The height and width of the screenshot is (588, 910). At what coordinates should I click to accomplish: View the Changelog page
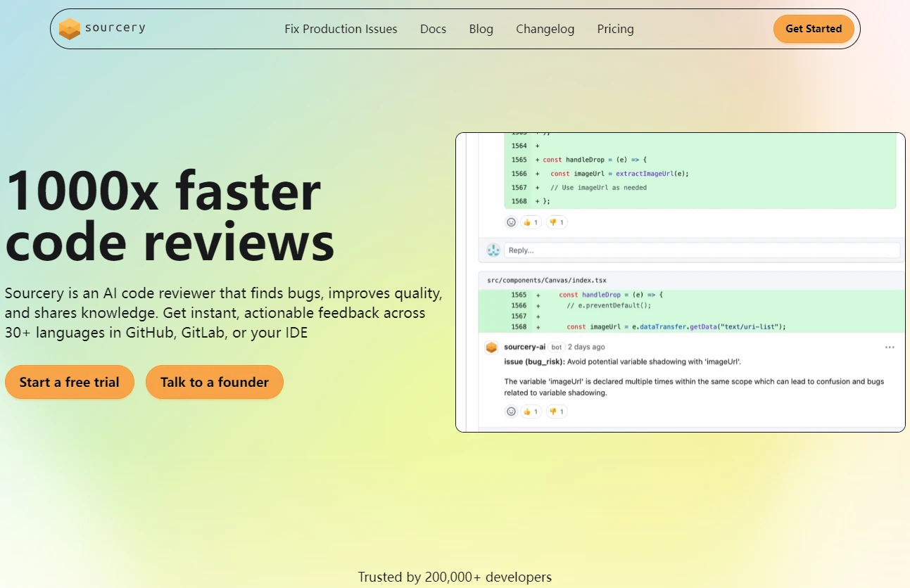pos(545,29)
